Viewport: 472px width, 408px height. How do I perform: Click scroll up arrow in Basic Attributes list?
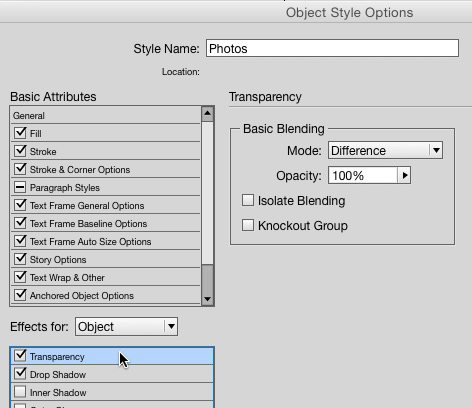pos(207,114)
